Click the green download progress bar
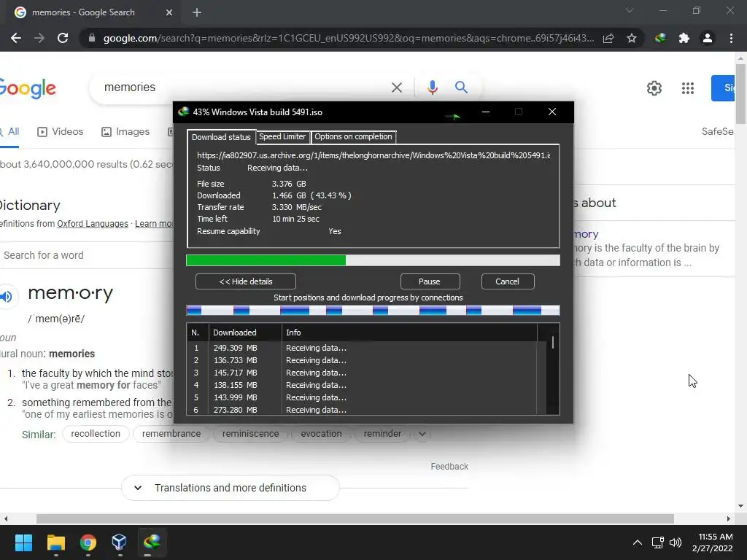The height and width of the screenshot is (560, 747). tap(373, 260)
